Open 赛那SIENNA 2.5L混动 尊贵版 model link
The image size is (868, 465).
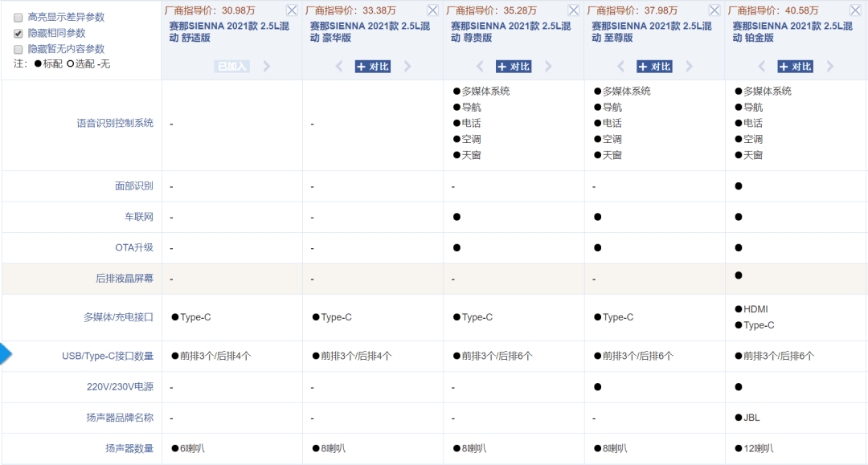[x=511, y=31]
